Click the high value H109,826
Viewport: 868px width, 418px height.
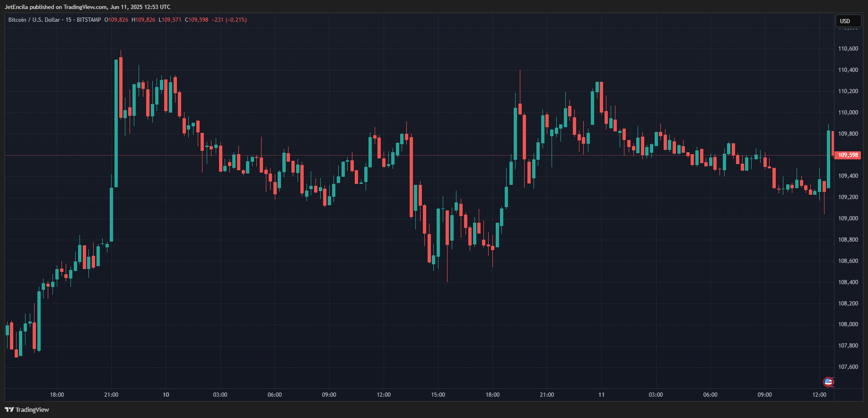click(143, 20)
